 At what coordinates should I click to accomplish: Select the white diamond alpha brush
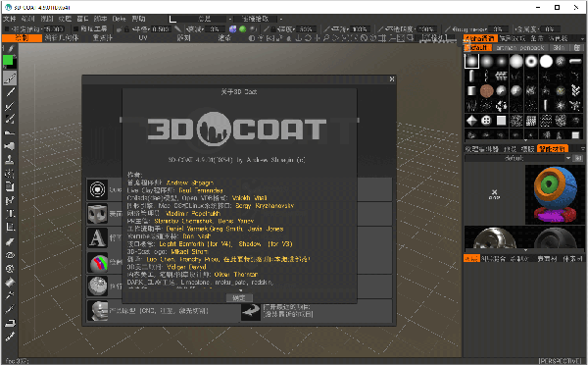[x=471, y=121]
